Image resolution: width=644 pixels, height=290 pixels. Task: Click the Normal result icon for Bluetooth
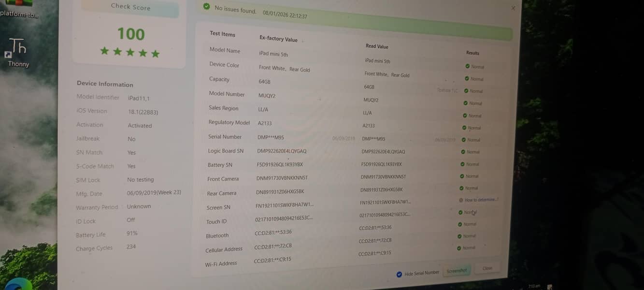(x=459, y=224)
